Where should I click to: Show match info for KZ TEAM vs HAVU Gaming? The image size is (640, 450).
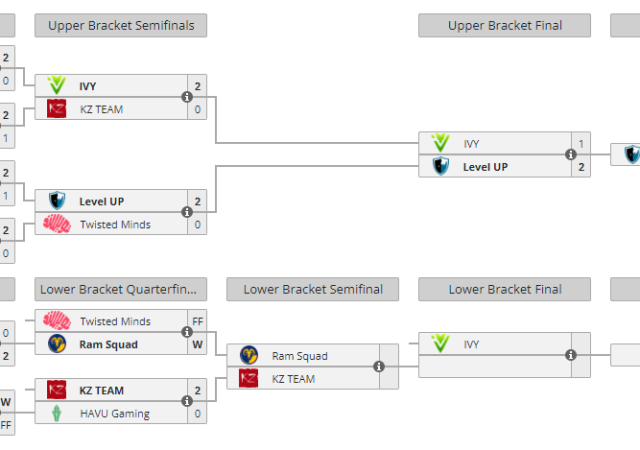coord(187,401)
